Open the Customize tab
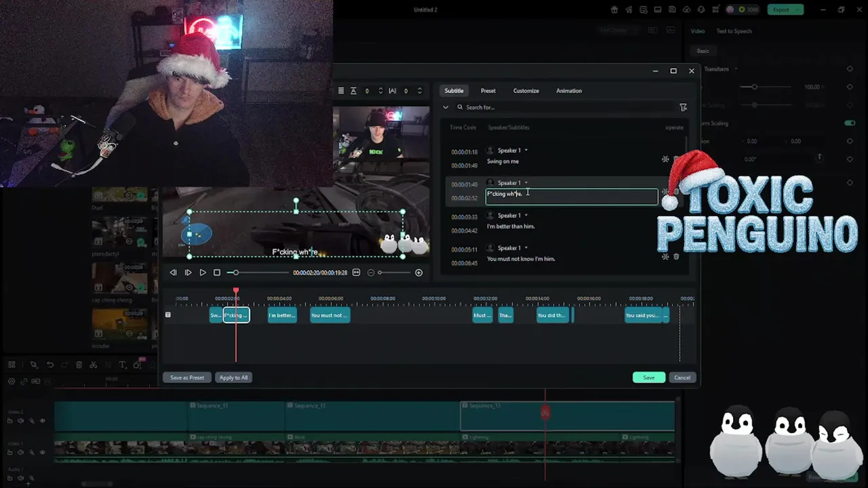 coord(526,91)
